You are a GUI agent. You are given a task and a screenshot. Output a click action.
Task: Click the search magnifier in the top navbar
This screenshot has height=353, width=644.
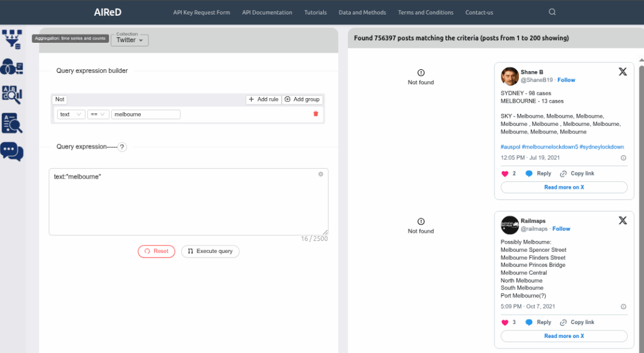coord(552,12)
